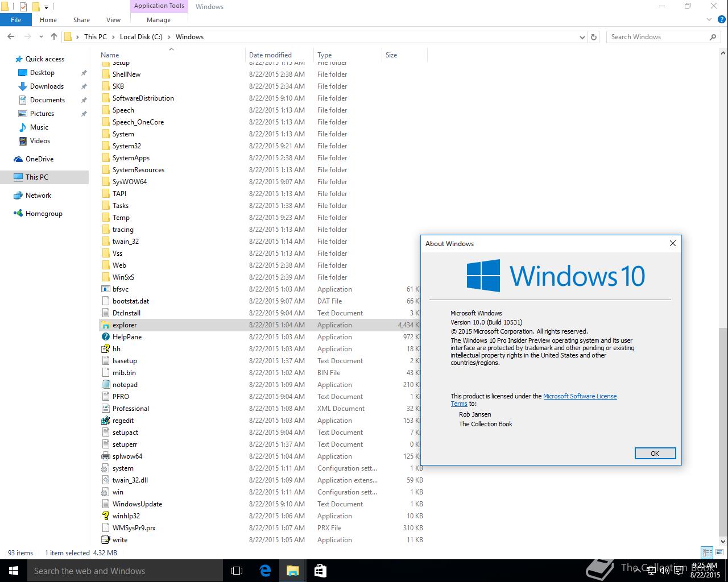Click the winhlp32 yellow question icon
This screenshot has height=582, width=728.
tap(106, 516)
